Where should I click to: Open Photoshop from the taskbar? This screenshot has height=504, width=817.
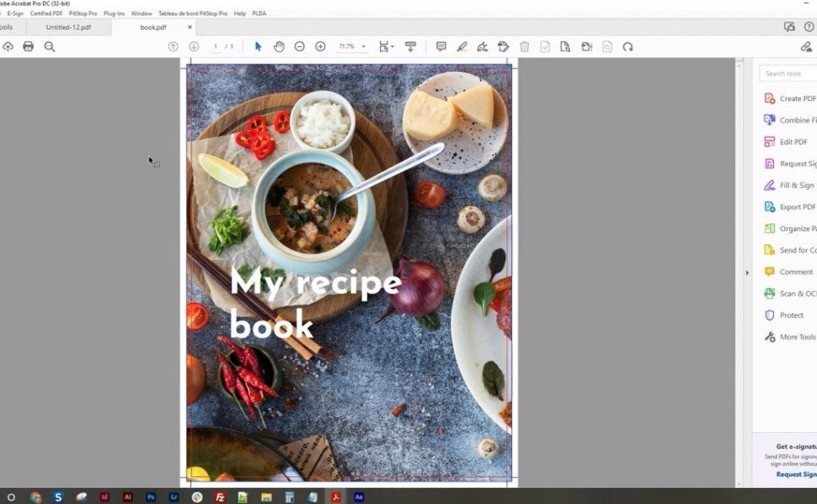pos(151,497)
